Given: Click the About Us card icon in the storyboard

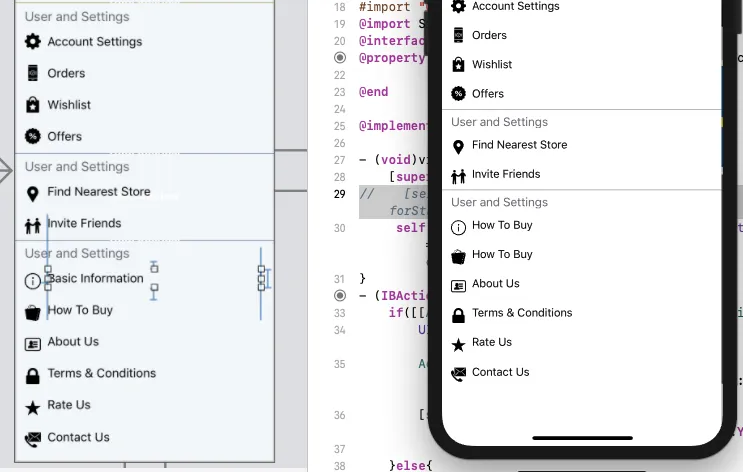Looking at the screenshot, I should (33, 343).
